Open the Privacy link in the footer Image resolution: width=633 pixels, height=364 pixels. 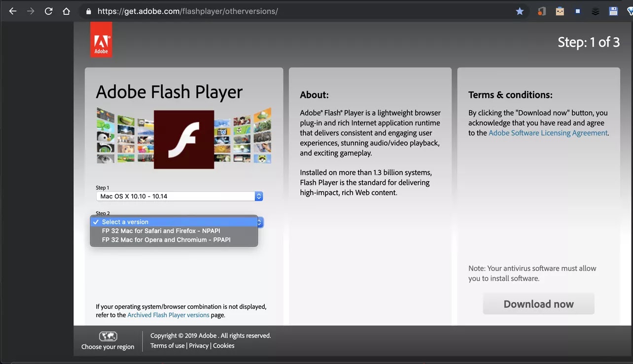tap(199, 346)
